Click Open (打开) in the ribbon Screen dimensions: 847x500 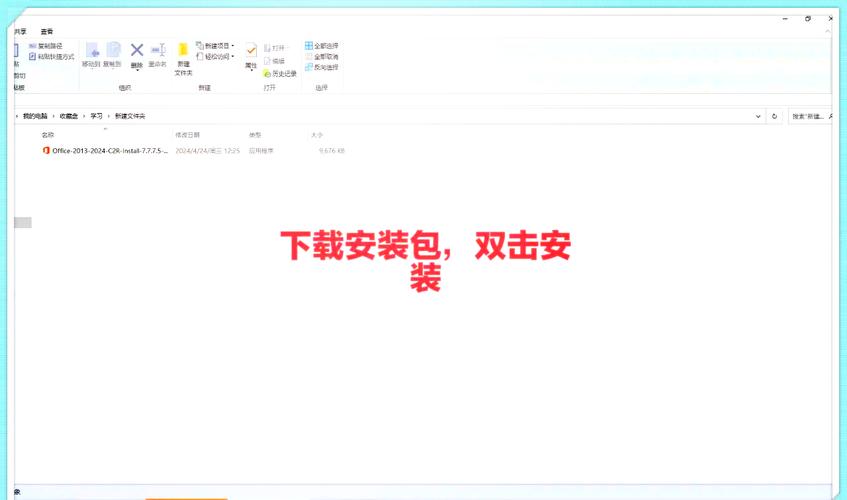274,48
